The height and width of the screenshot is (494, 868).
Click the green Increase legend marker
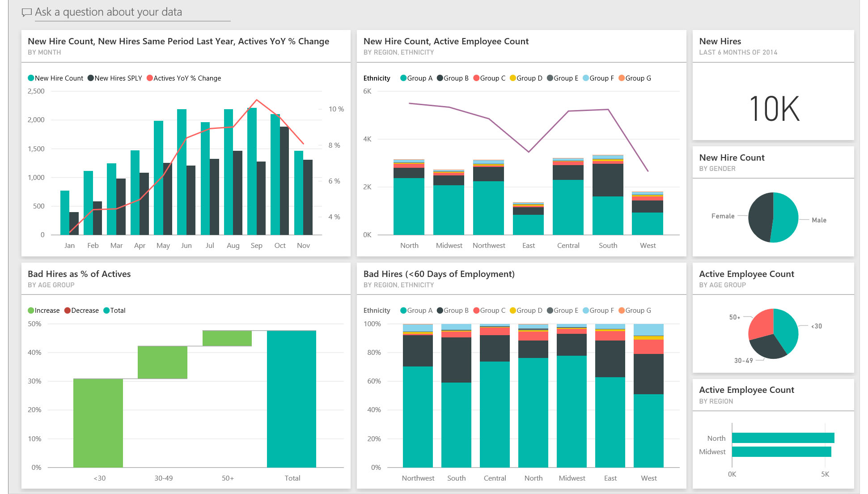click(x=30, y=310)
